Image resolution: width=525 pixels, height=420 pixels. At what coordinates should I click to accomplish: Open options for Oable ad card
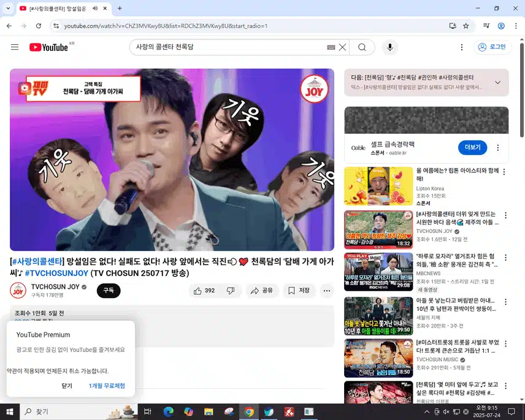tap(498, 148)
